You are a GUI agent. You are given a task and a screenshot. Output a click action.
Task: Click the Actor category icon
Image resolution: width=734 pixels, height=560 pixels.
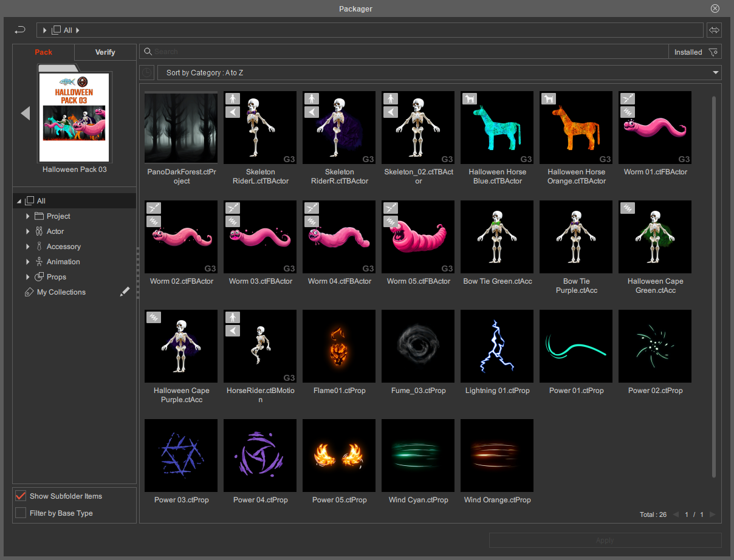click(39, 231)
